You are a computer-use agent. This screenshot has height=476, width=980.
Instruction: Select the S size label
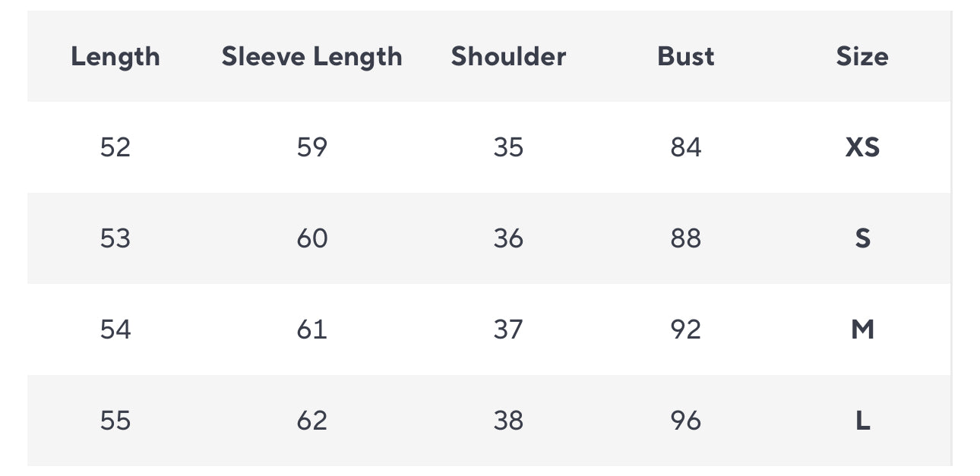(862, 238)
